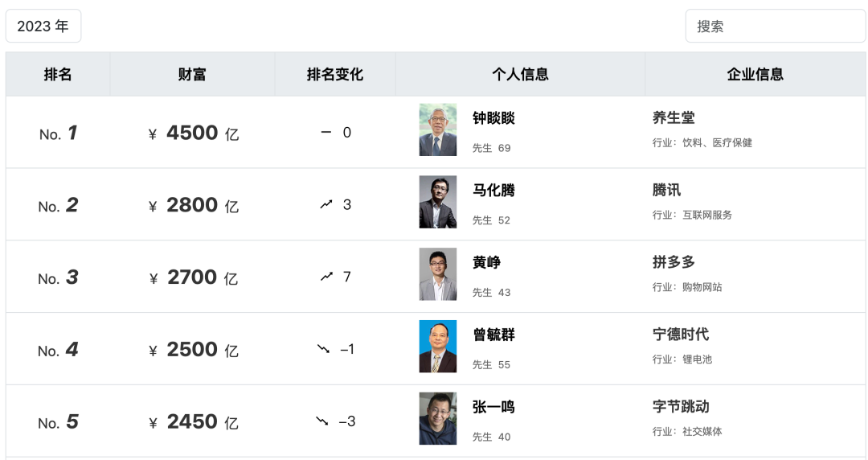Click the 个人信息 column header
The image size is (868, 460).
coord(520,75)
